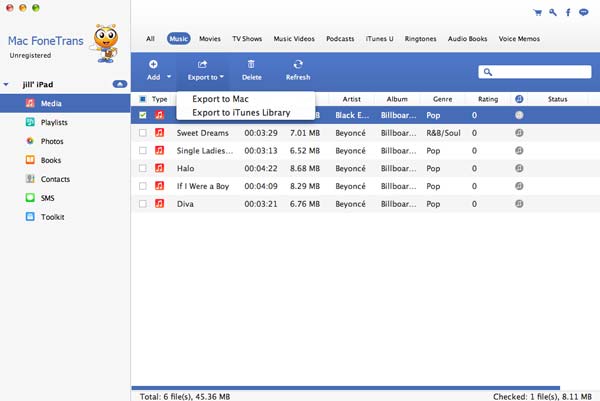Check the If I Were a Boy checkbox

click(x=143, y=186)
